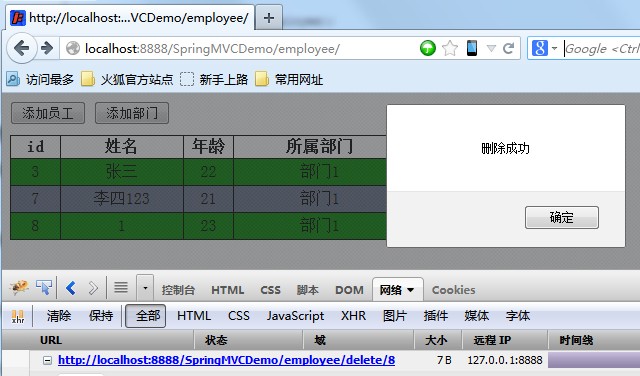Open the employee/delete/8 request link
640x376 pixels.
tap(227, 360)
